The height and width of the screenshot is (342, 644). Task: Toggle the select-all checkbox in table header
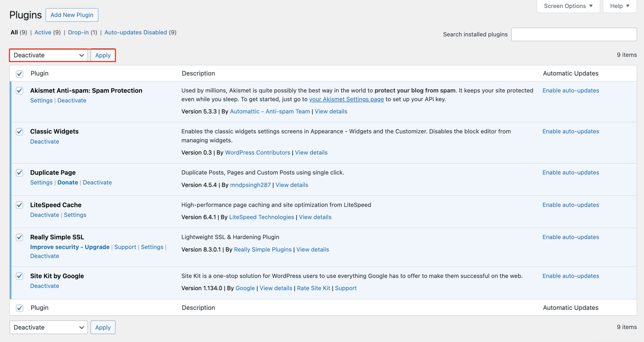click(x=19, y=74)
